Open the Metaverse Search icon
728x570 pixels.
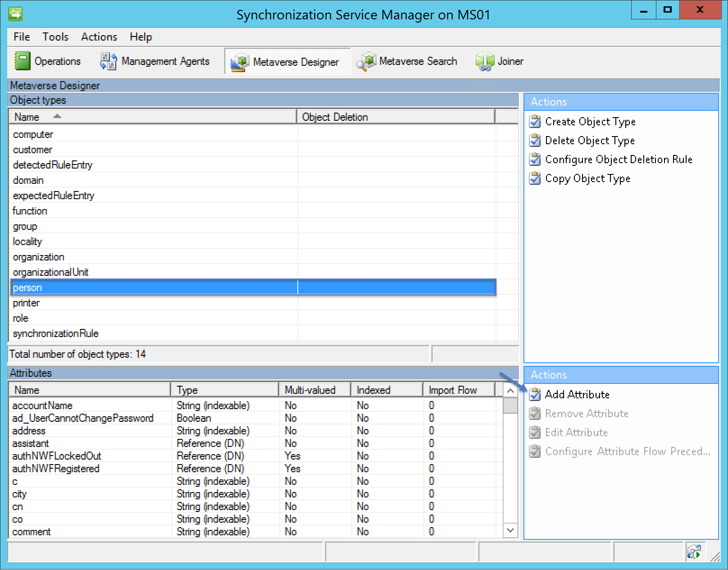(366, 61)
